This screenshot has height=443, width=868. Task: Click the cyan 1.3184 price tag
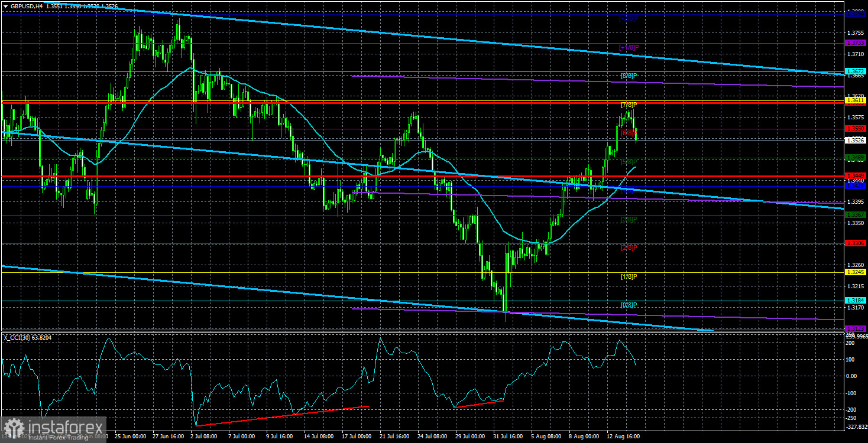[856, 301]
